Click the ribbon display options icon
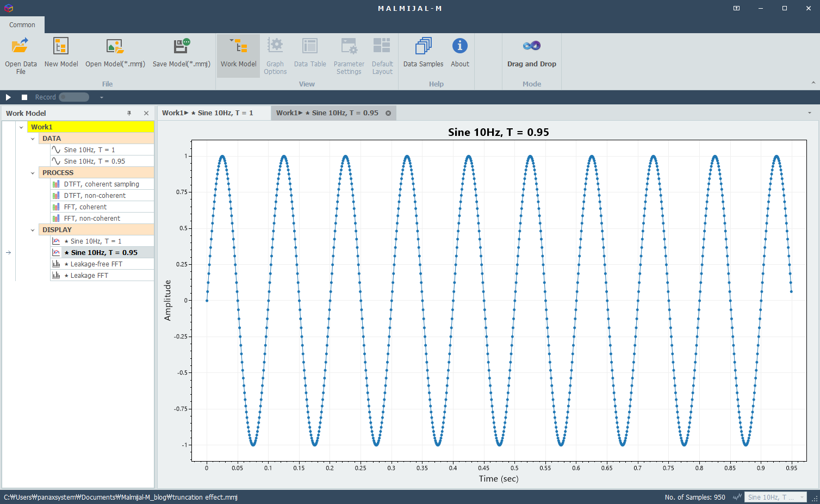The width and height of the screenshot is (820, 504). pyautogui.click(x=736, y=8)
